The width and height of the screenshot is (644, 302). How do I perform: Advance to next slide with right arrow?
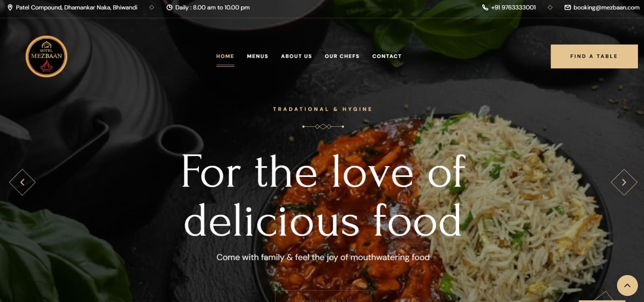[624, 182]
